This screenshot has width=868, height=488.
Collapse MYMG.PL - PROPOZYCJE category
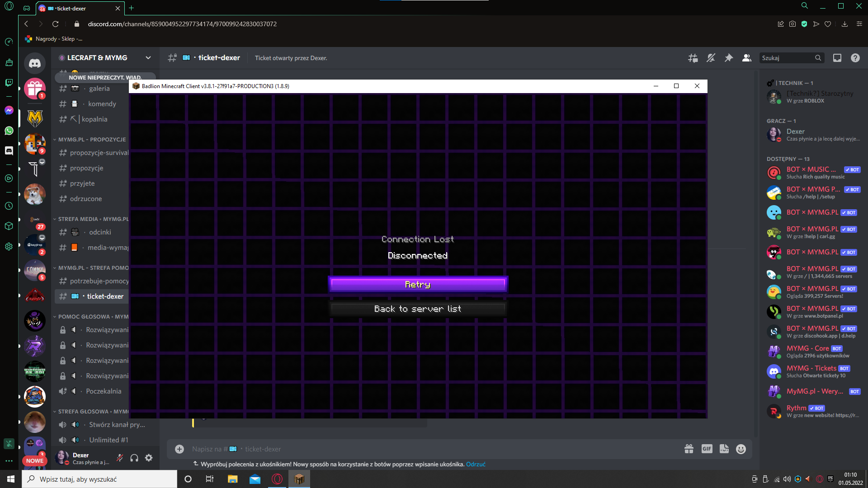92,140
